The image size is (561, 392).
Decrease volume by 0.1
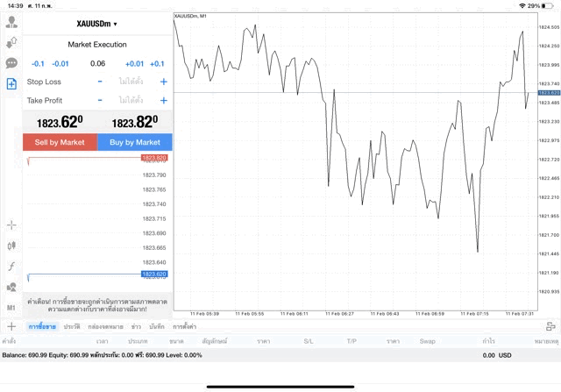(38, 63)
